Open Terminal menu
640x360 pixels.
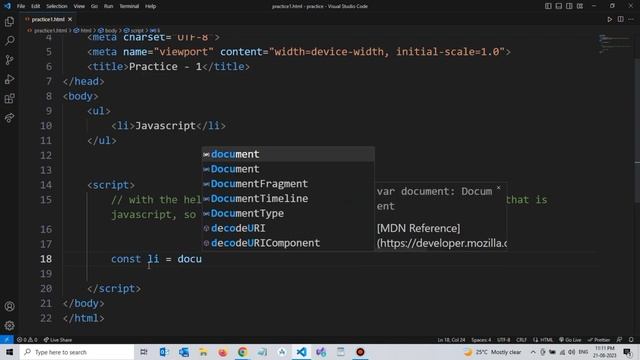point(129,6)
